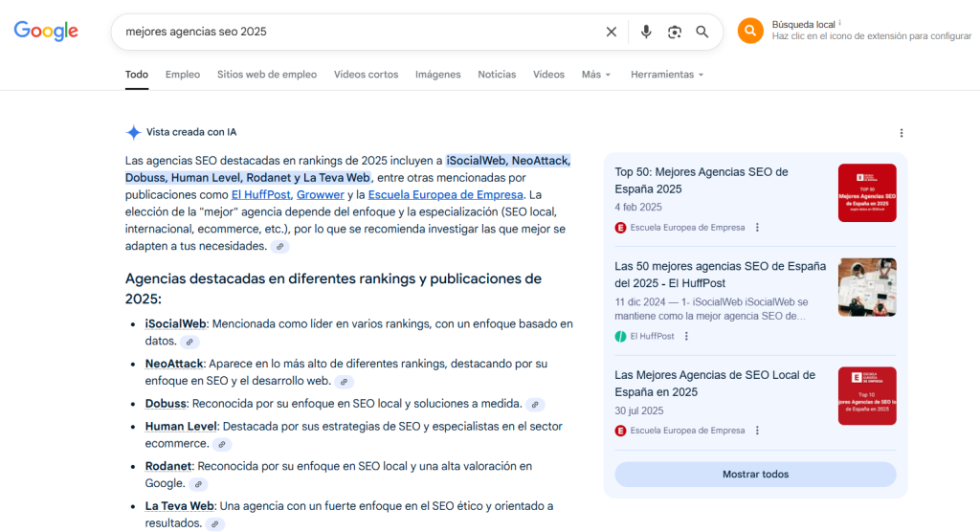This screenshot has width=980, height=532.
Task: Open source link icon after iSocialWeb description
Action: [x=189, y=342]
